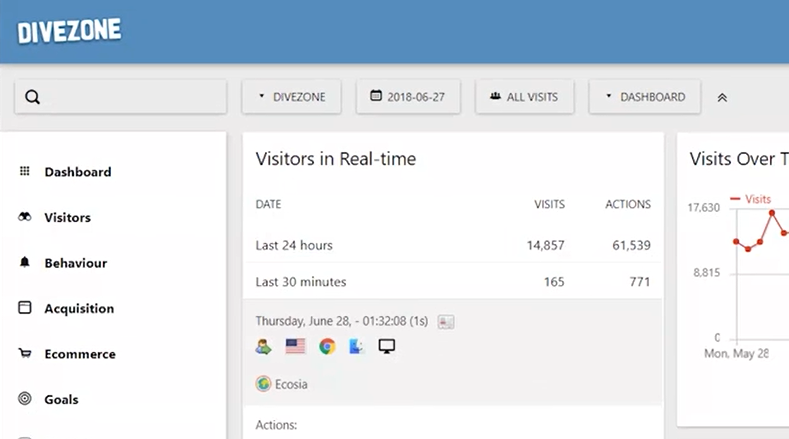Click the Actions: label
789x439 pixels.
point(276,425)
